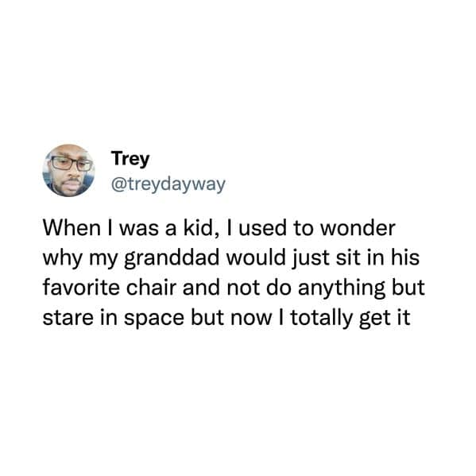The height and width of the screenshot is (476, 476).
Task: Click the word 'totally' in the tweet
Action: tap(322, 319)
